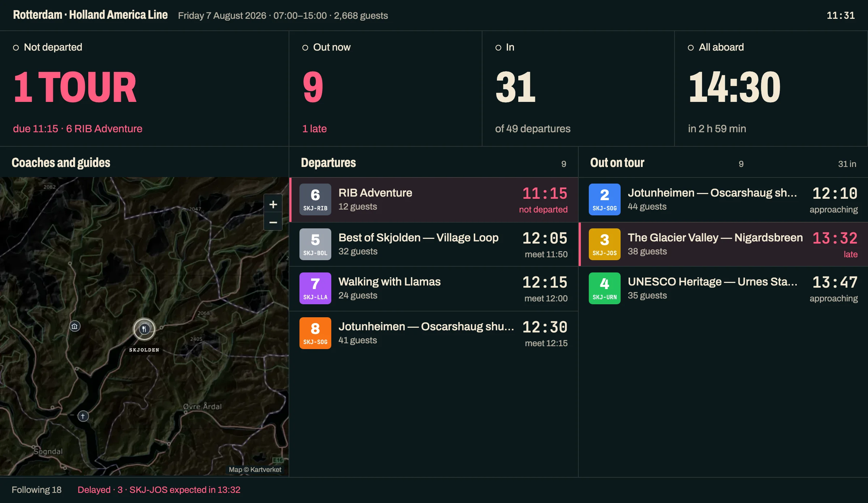
Task: Zoom in the map with plus button
Action: (273, 205)
